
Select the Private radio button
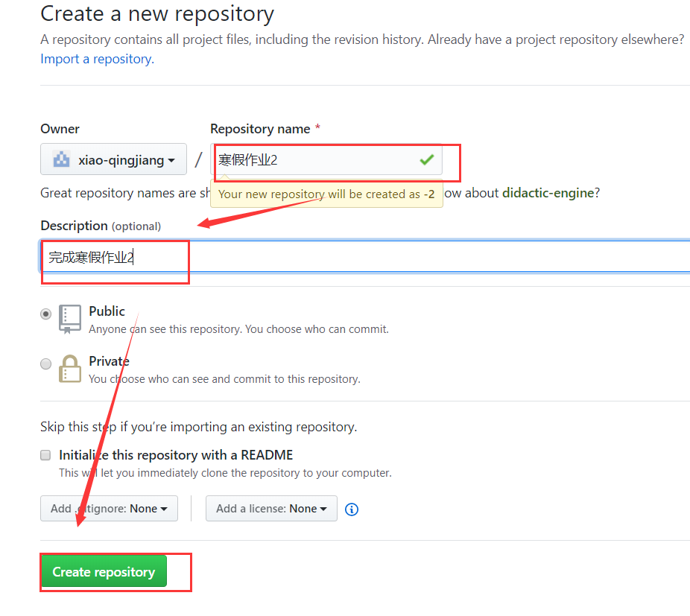(46, 364)
